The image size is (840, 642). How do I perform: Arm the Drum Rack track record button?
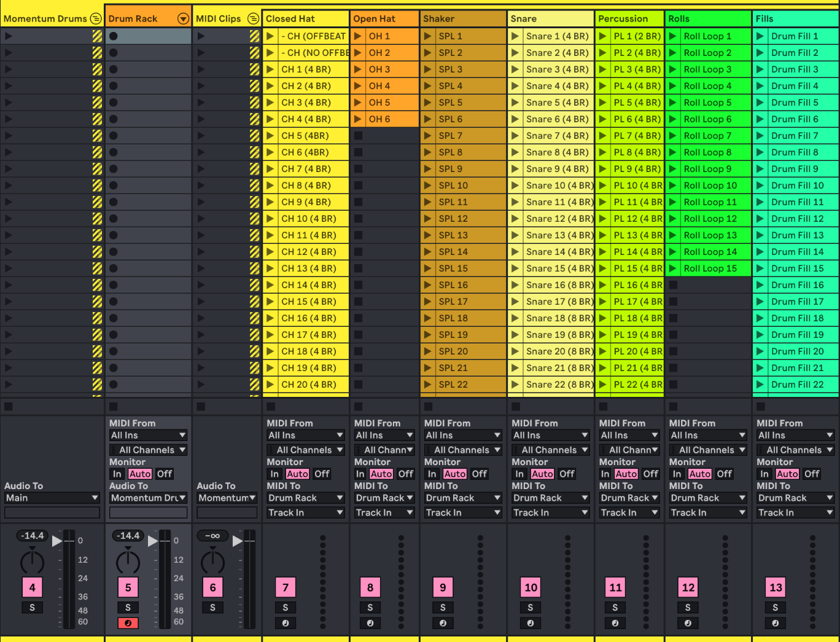pos(128,623)
